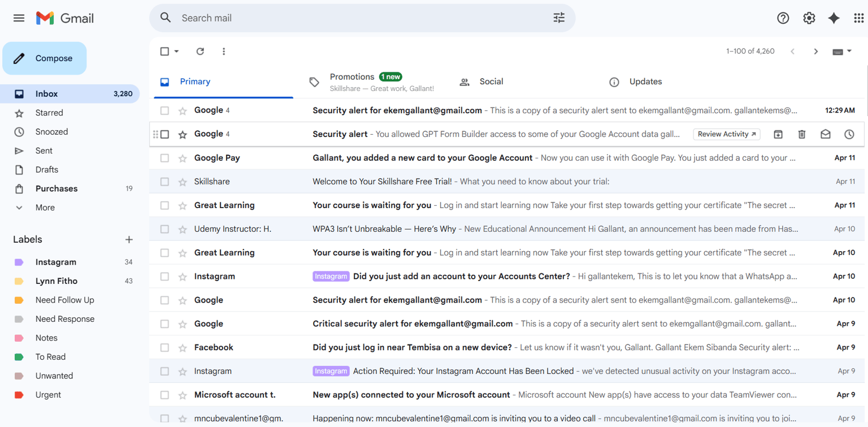Star the Skillshare email

coord(183,182)
